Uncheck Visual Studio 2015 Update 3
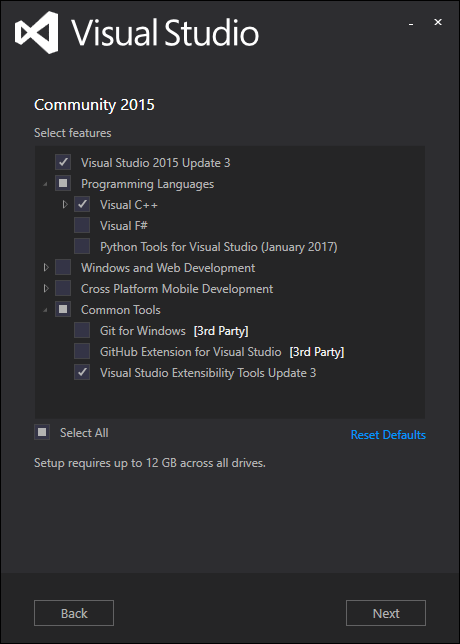The image size is (460, 644). coord(63,162)
